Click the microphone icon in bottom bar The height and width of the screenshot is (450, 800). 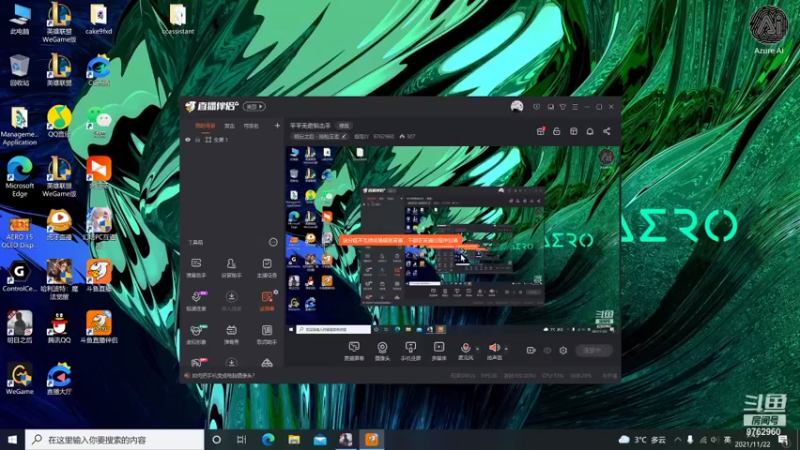coord(465,348)
